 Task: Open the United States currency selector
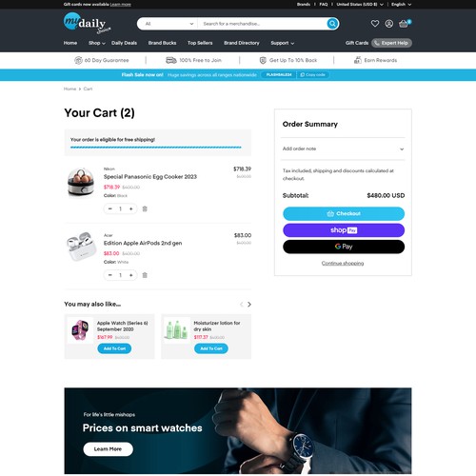tap(360, 5)
